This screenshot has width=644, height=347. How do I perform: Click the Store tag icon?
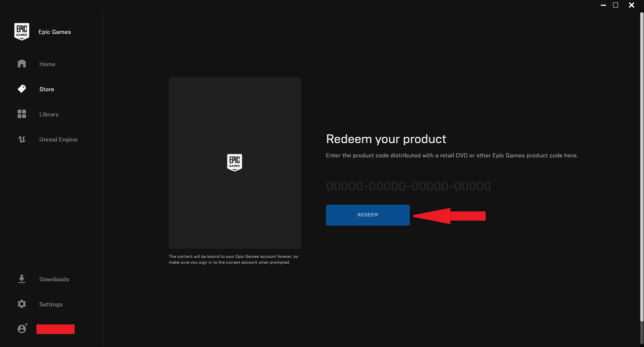click(x=22, y=89)
